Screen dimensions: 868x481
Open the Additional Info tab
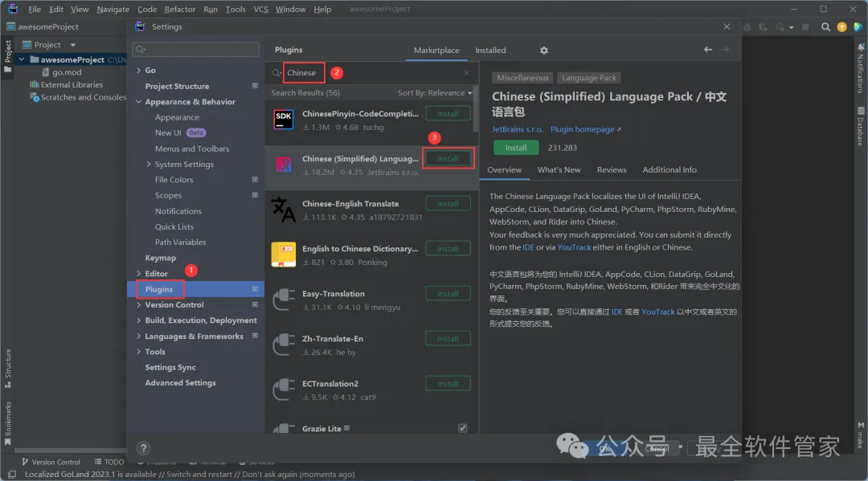[669, 169]
